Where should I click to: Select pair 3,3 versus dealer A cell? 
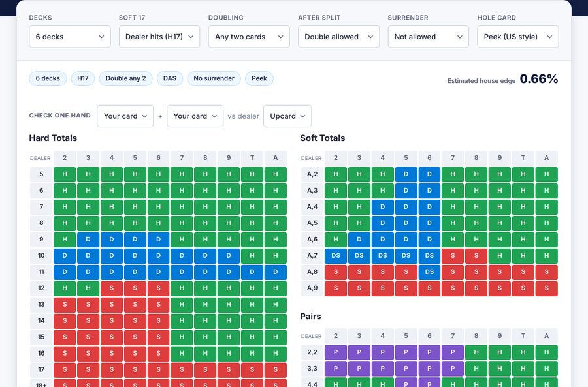pyautogui.click(x=547, y=369)
